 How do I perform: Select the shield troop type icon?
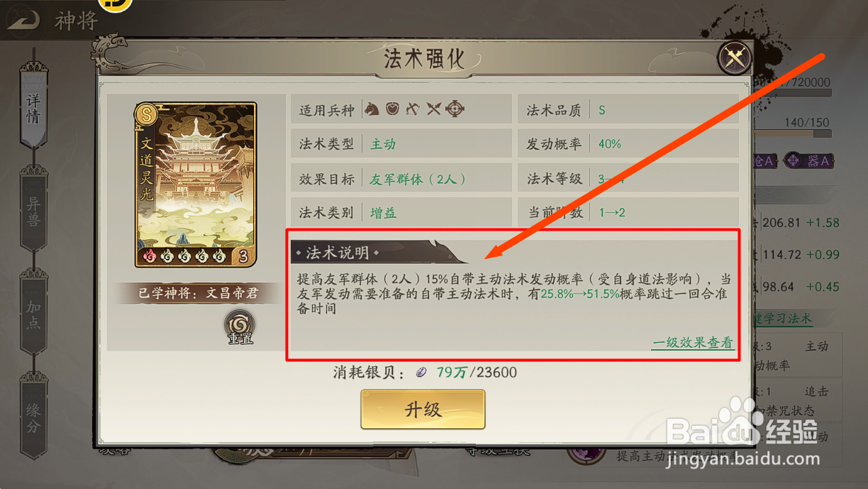click(392, 109)
